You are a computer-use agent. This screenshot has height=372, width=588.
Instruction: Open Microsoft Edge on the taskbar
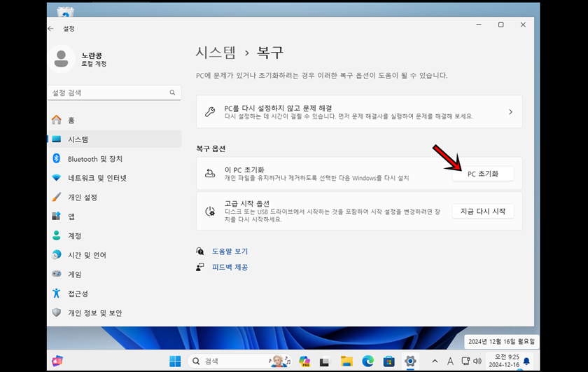(x=368, y=361)
